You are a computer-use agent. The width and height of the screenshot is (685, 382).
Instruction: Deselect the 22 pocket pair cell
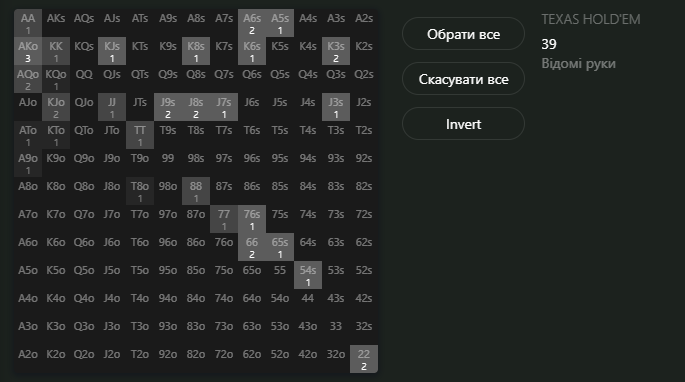pos(364,359)
